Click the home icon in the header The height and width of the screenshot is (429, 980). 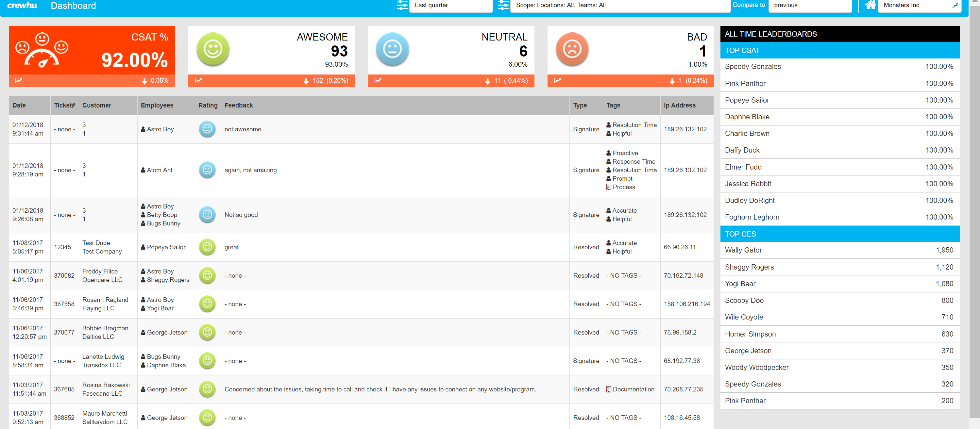(870, 5)
